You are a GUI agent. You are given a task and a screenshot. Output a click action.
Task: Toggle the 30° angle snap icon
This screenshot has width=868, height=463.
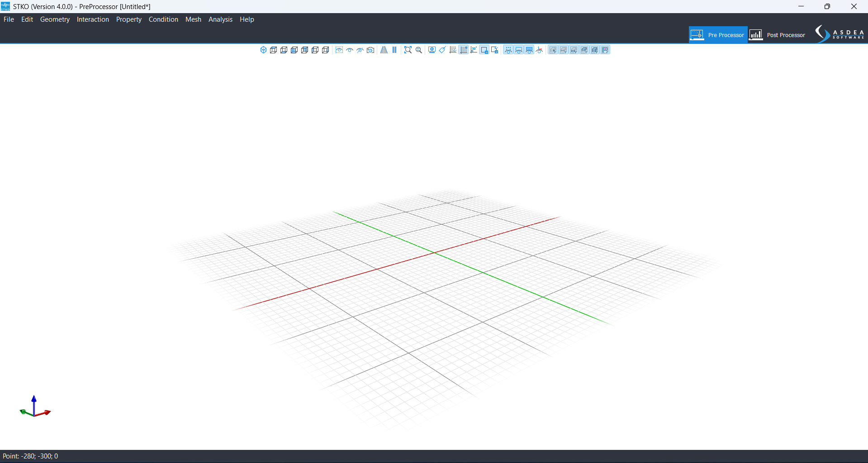click(474, 50)
